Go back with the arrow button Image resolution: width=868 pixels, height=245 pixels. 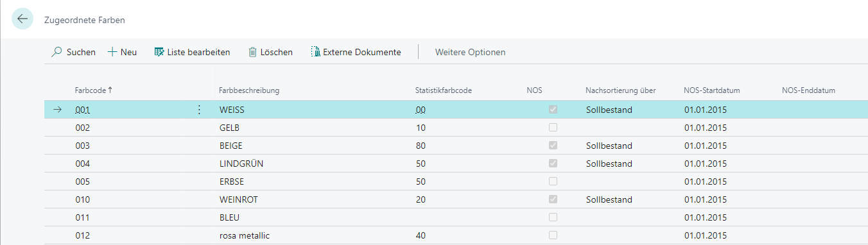coord(22,19)
